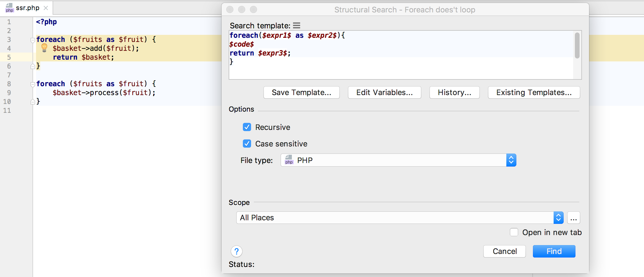Enable Open in new tab checkbox
This screenshot has height=277, width=644.
pyautogui.click(x=514, y=232)
